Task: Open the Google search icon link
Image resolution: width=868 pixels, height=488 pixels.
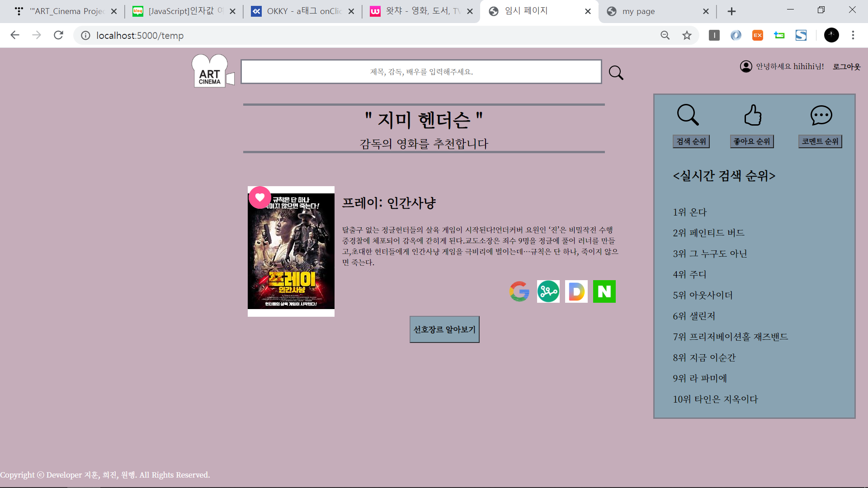Action: point(519,291)
